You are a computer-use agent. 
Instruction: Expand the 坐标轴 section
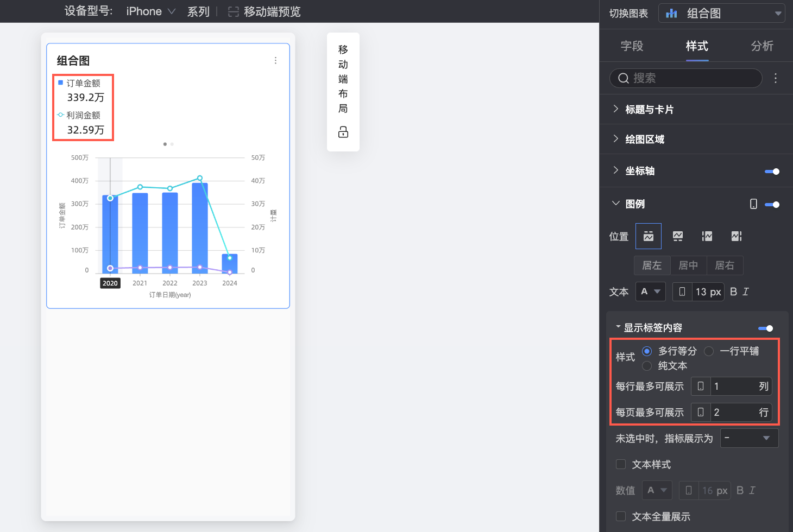615,170
